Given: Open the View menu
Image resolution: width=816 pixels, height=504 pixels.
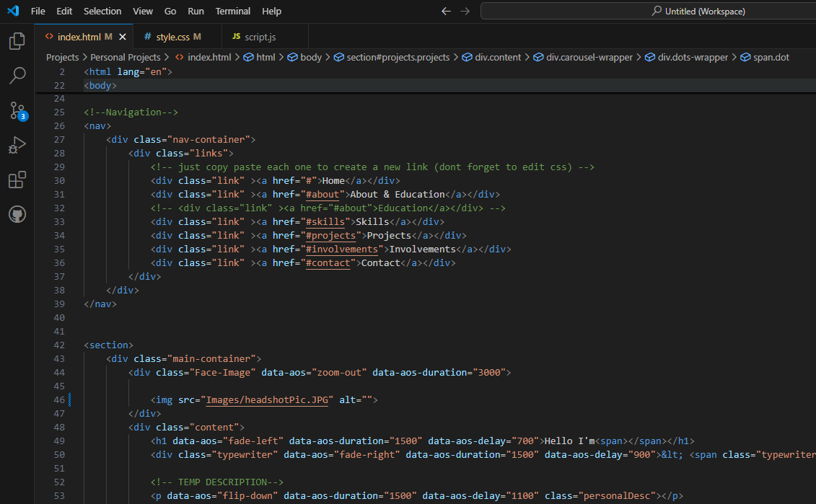Looking at the screenshot, I should pos(143,11).
